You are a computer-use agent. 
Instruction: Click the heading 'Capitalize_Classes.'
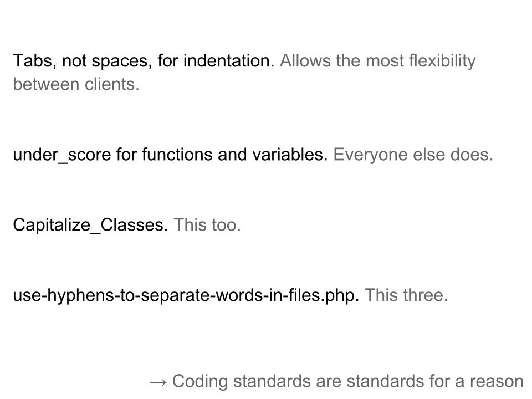click(x=90, y=226)
